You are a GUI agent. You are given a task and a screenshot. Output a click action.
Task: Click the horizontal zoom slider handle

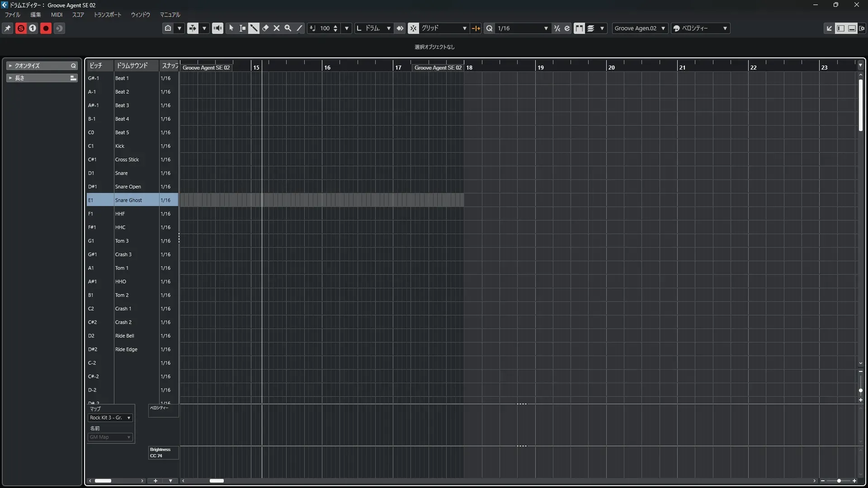point(839,481)
